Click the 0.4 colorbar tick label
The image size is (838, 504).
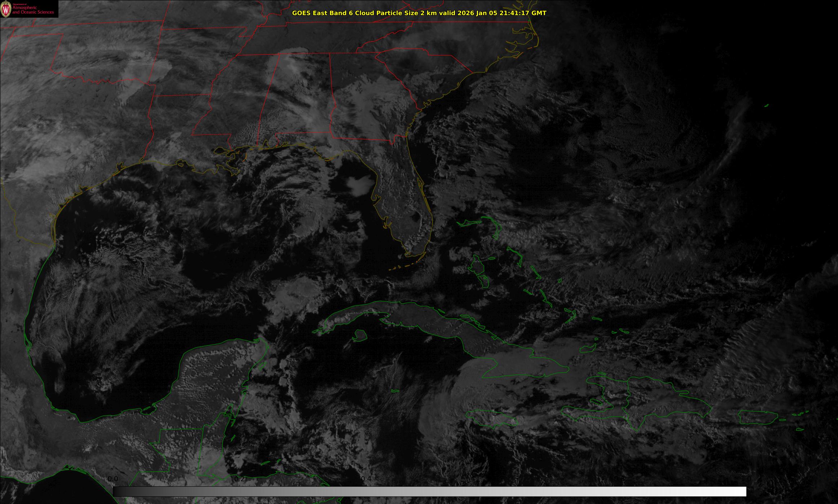(366, 479)
